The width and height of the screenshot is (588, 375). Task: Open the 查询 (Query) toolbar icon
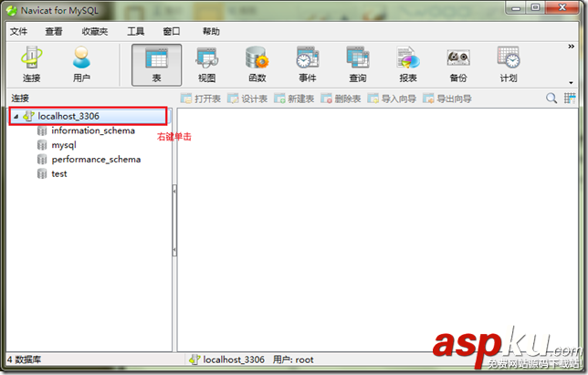tap(358, 65)
